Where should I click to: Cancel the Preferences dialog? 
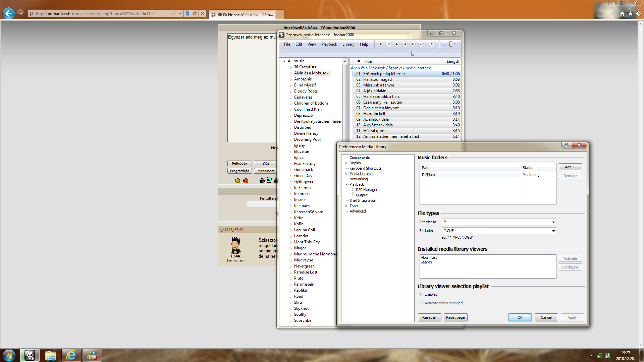(546, 317)
